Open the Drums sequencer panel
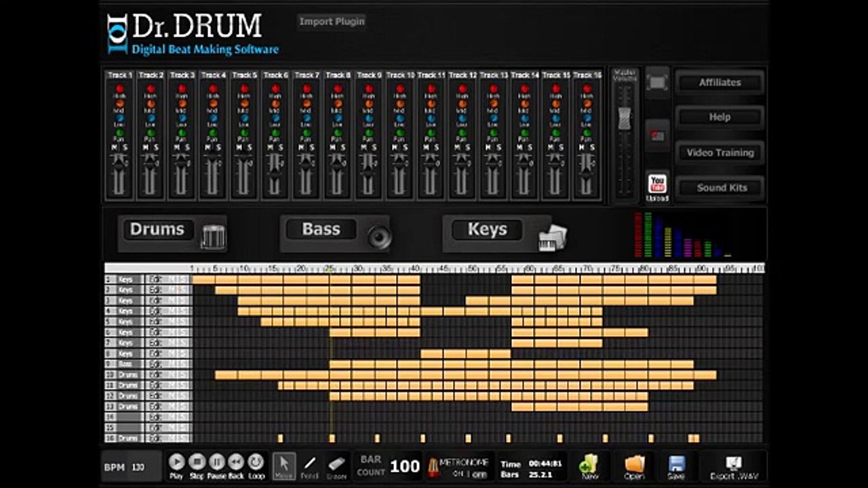Image resolution: width=868 pixels, height=488 pixels. [x=157, y=230]
